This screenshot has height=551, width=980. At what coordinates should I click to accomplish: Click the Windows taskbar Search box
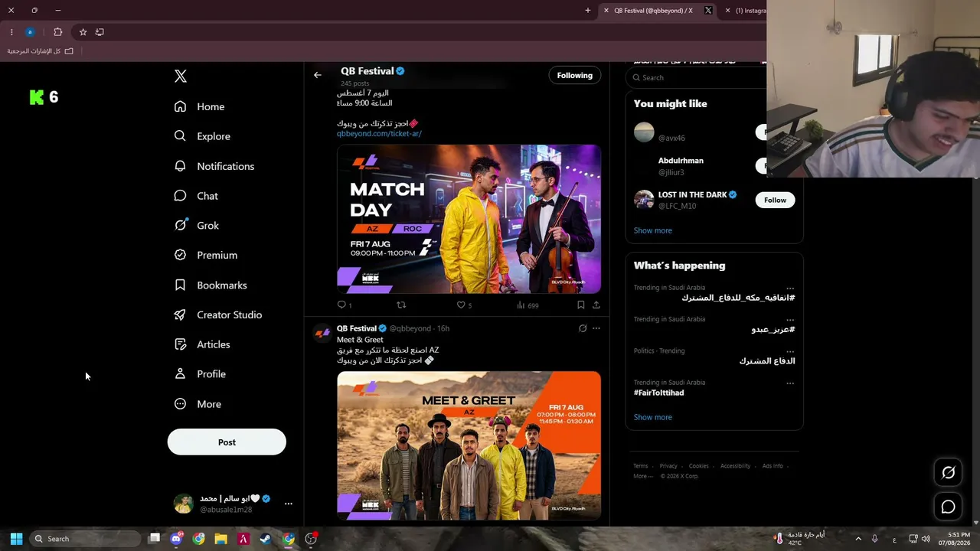coord(86,539)
